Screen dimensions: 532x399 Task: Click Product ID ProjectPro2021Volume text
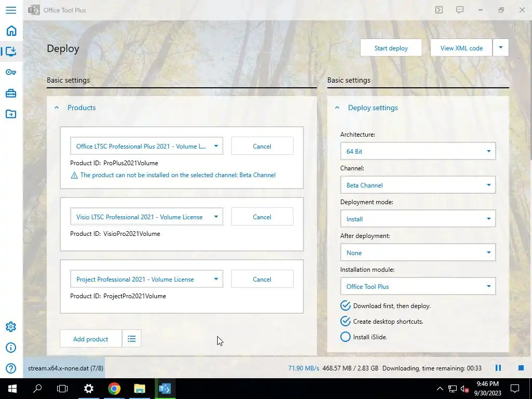click(118, 296)
